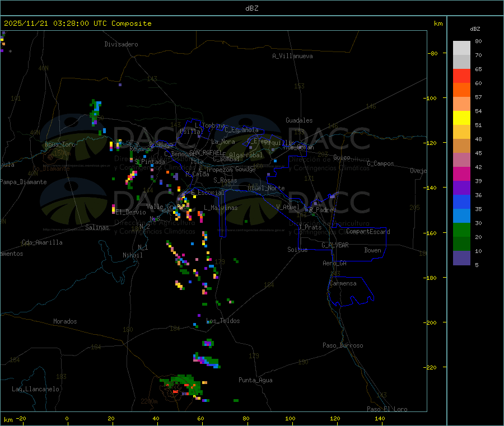Click the Pampa_Diamante label

tap(24, 182)
